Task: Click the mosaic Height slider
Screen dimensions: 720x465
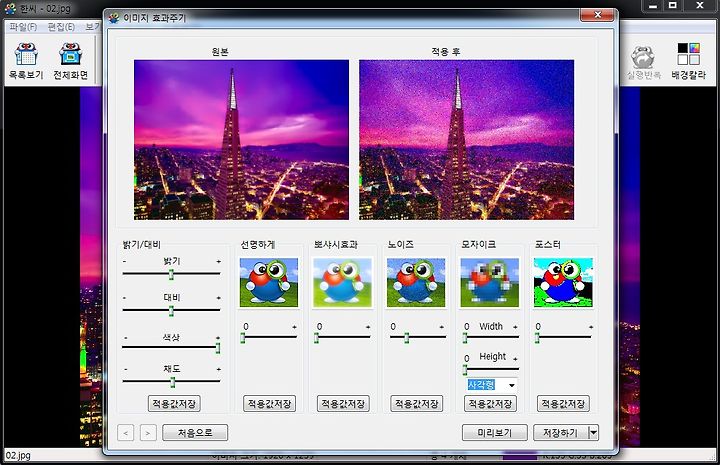Action: (491, 369)
